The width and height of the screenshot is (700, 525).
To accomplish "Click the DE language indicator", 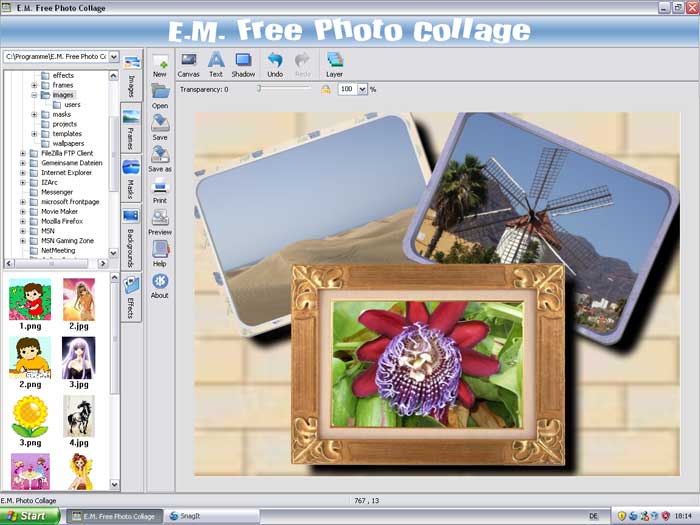I will pyautogui.click(x=593, y=516).
